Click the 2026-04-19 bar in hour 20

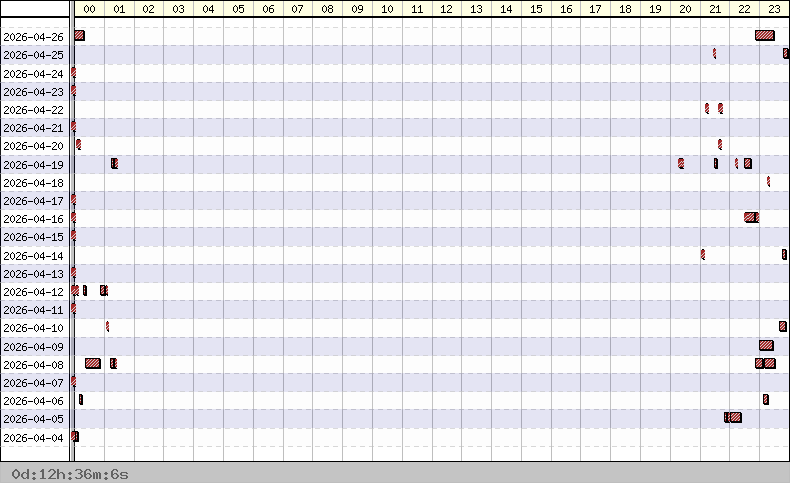coord(681,163)
